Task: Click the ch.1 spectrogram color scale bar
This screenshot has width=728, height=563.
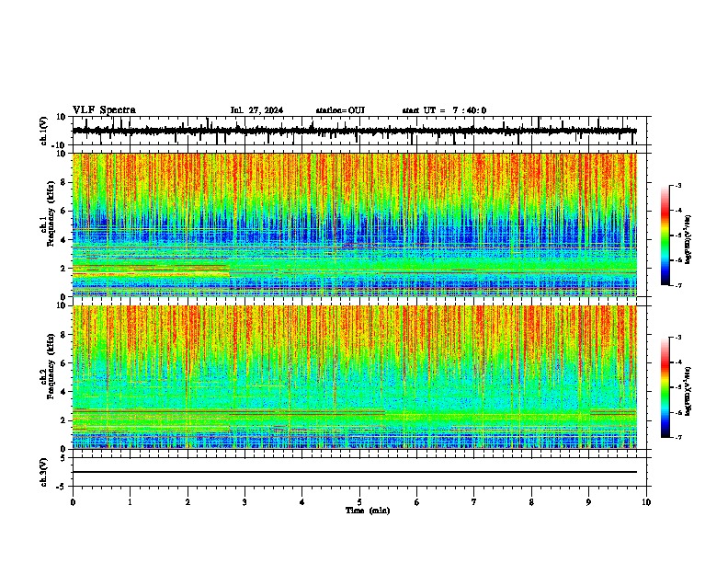Action: click(665, 236)
